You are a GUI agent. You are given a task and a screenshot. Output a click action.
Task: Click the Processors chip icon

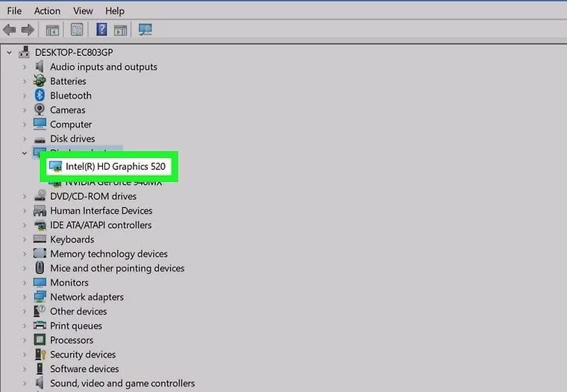(x=40, y=340)
